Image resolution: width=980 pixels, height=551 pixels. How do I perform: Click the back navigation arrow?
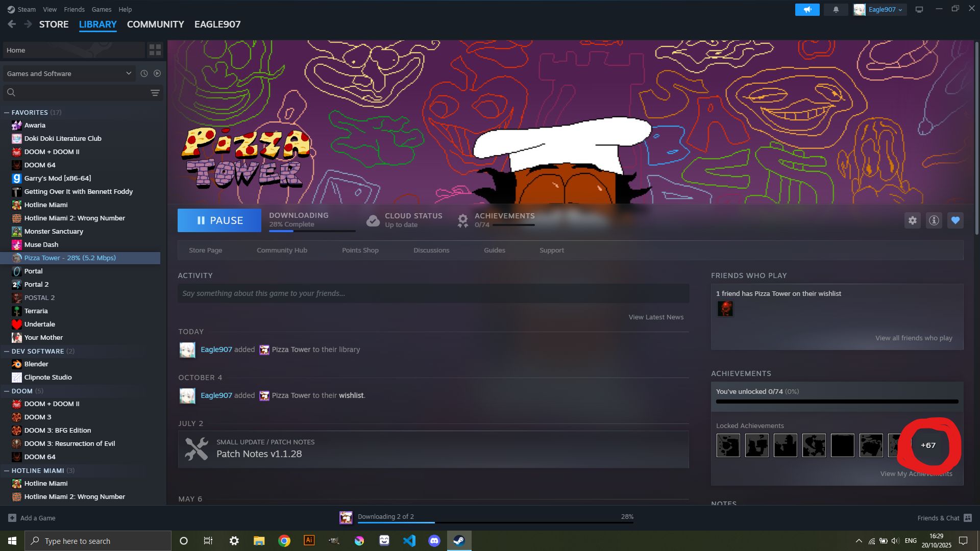pos(12,24)
